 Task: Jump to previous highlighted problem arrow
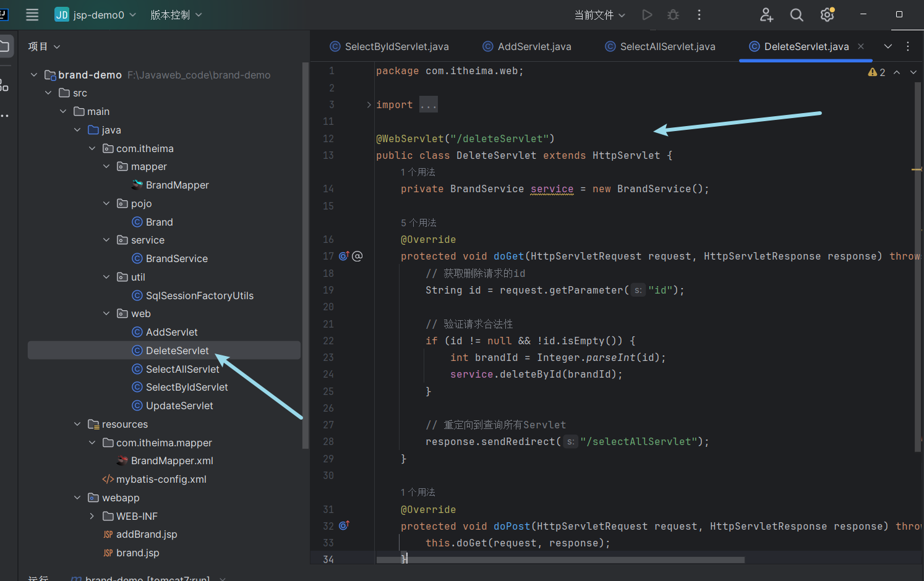[x=897, y=72]
